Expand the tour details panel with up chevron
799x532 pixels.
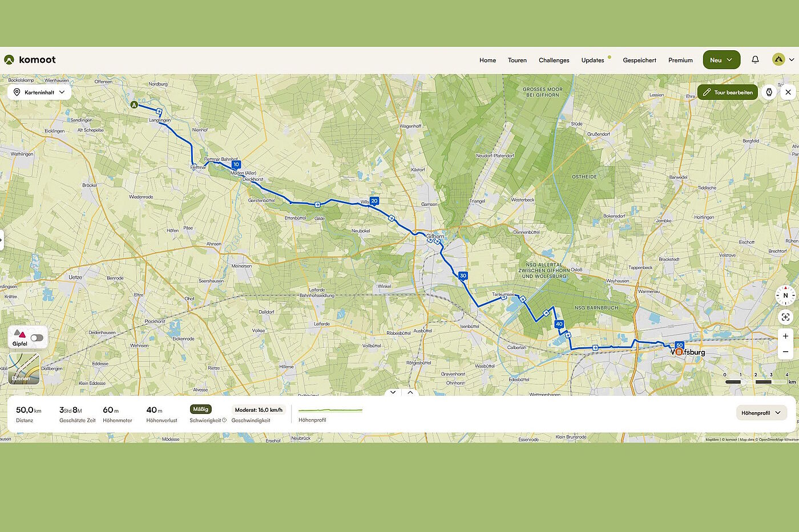tap(410, 392)
